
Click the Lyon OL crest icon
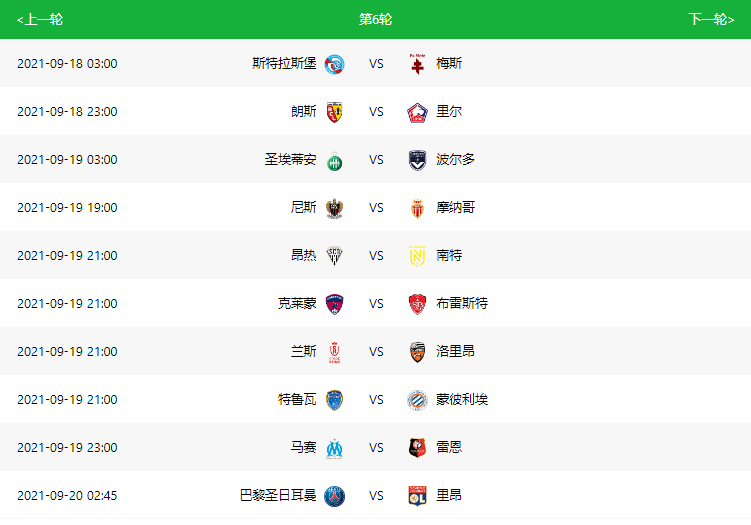click(x=417, y=495)
